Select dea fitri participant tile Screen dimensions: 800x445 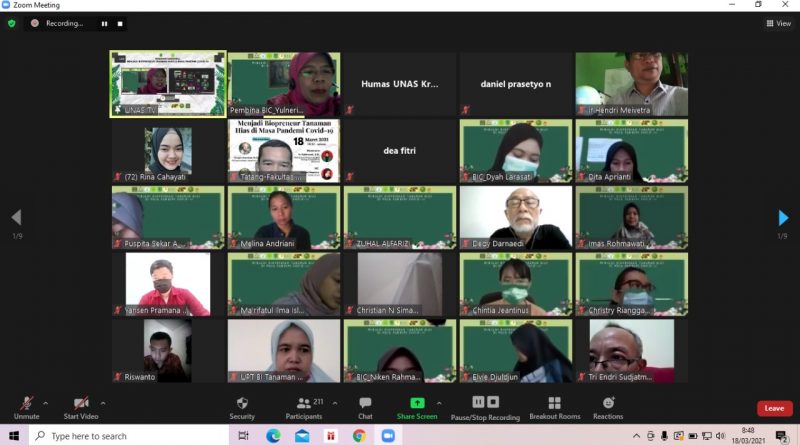click(399, 151)
